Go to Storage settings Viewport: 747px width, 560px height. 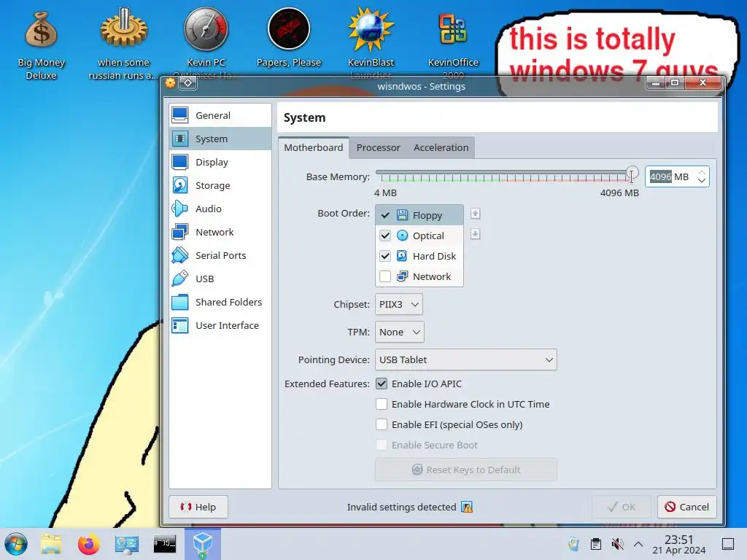pyautogui.click(x=220, y=185)
